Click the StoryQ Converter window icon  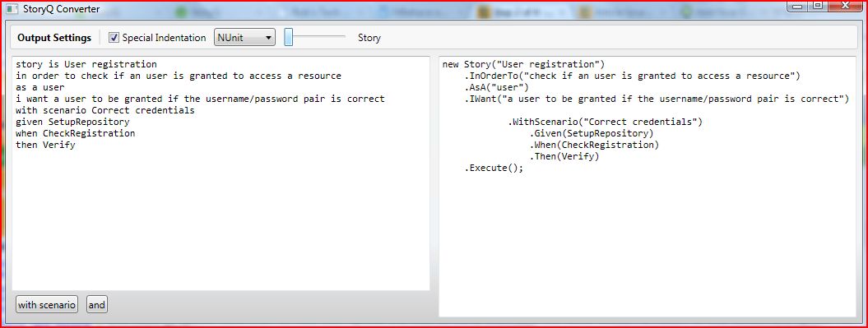coord(12,9)
